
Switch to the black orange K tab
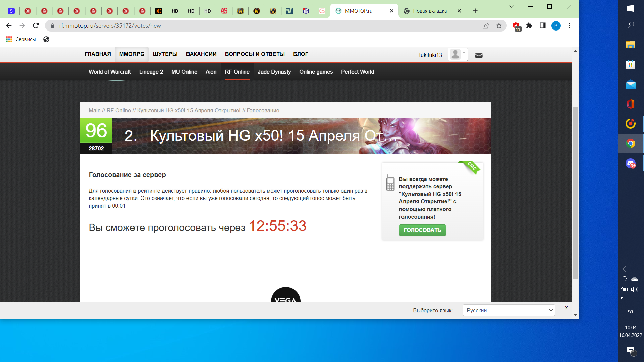coord(159,11)
